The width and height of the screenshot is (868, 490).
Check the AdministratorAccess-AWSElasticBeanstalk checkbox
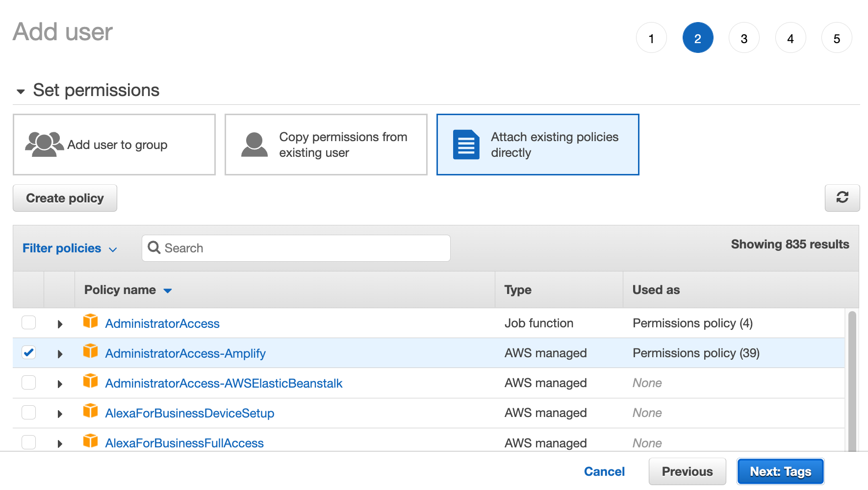point(29,382)
